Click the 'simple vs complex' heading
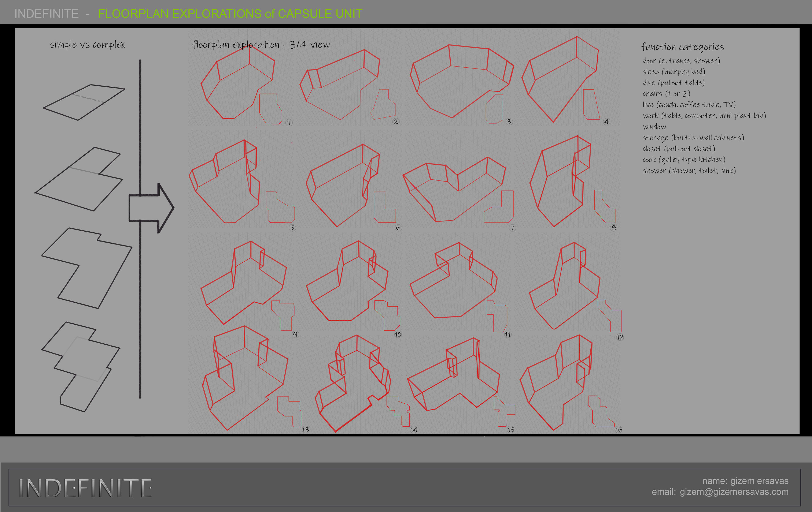The width and height of the screenshot is (812, 512). (x=88, y=45)
